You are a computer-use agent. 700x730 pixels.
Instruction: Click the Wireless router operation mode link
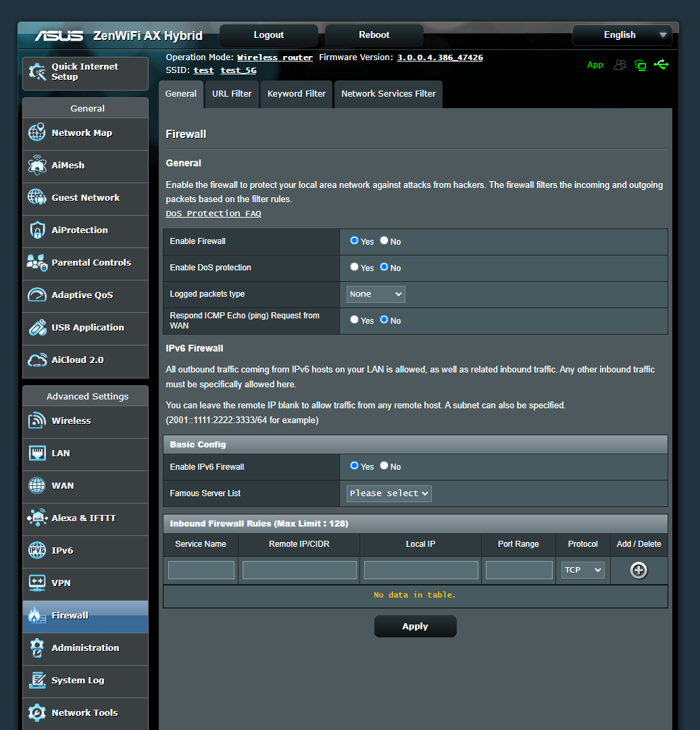tap(274, 57)
